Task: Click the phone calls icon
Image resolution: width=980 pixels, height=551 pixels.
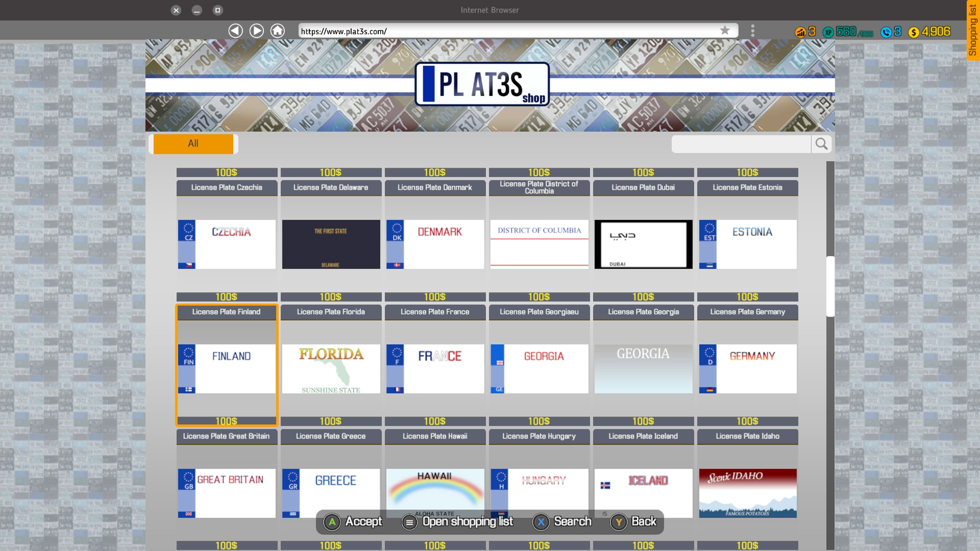Action: coord(886,32)
